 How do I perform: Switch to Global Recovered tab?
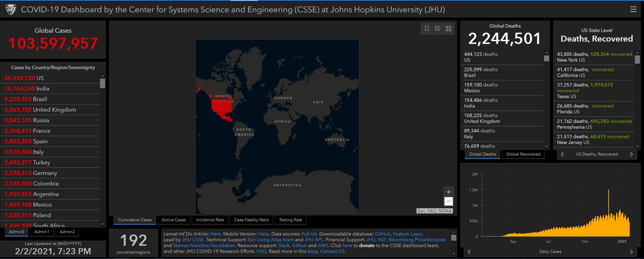pyautogui.click(x=523, y=154)
